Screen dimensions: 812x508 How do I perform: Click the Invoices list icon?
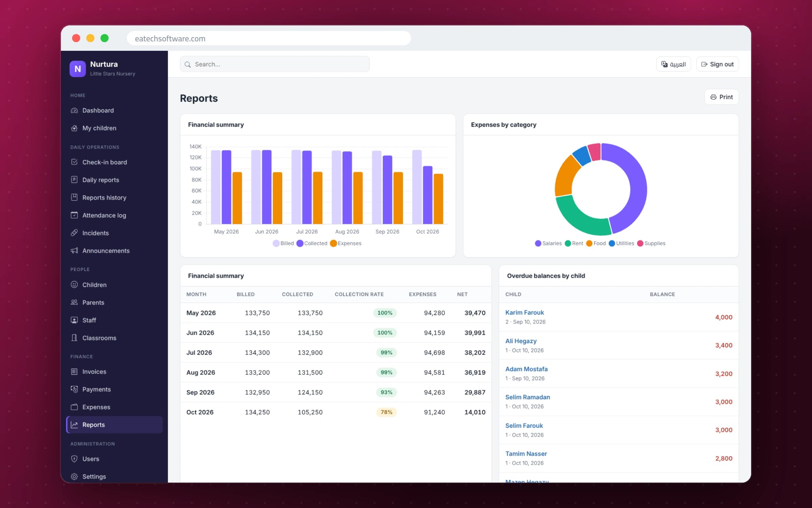[74, 372]
